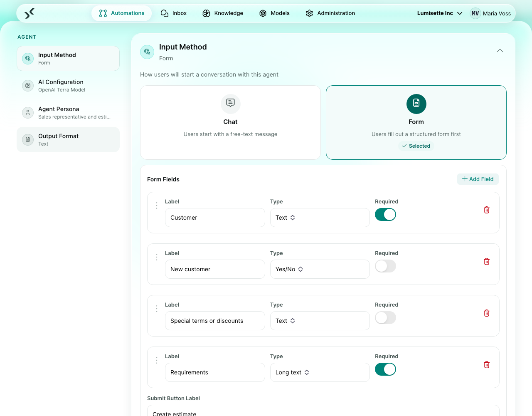This screenshot has width=532, height=416.
Task: Turn off Required for Requirements field
Action: pyautogui.click(x=385, y=369)
